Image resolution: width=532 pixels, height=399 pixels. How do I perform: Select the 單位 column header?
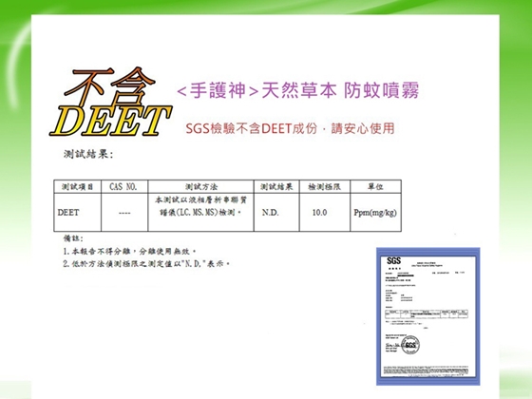pyautogui.click(x=375, y=186)
